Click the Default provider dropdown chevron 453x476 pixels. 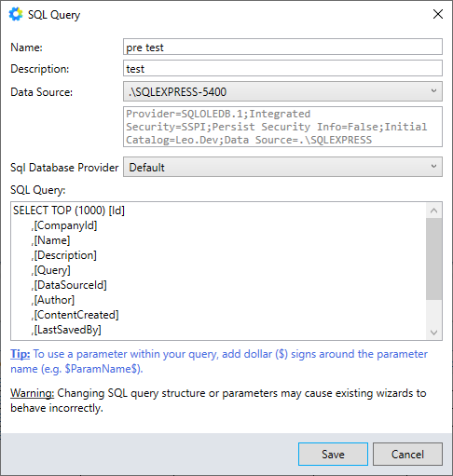433,167
